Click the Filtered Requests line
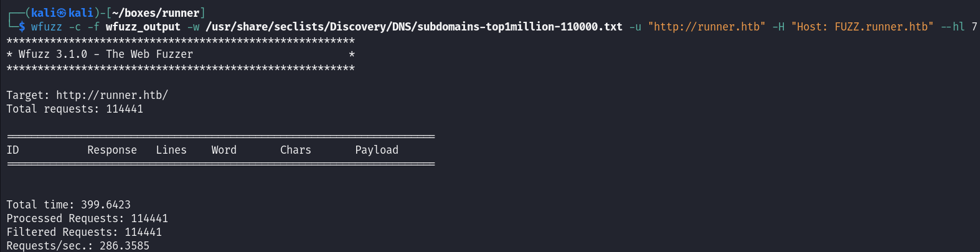The image size is (980, 252). click(x=84, y=232)
